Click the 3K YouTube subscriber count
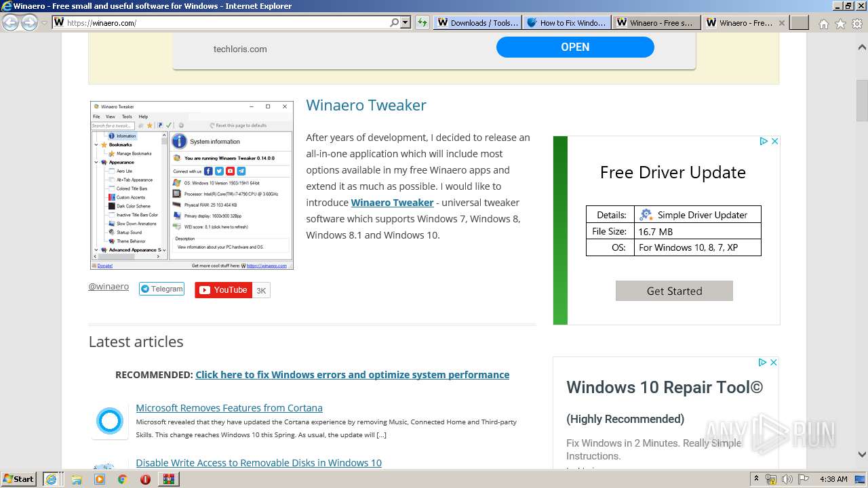Viewport: 868px width, 488px height. 261,291
